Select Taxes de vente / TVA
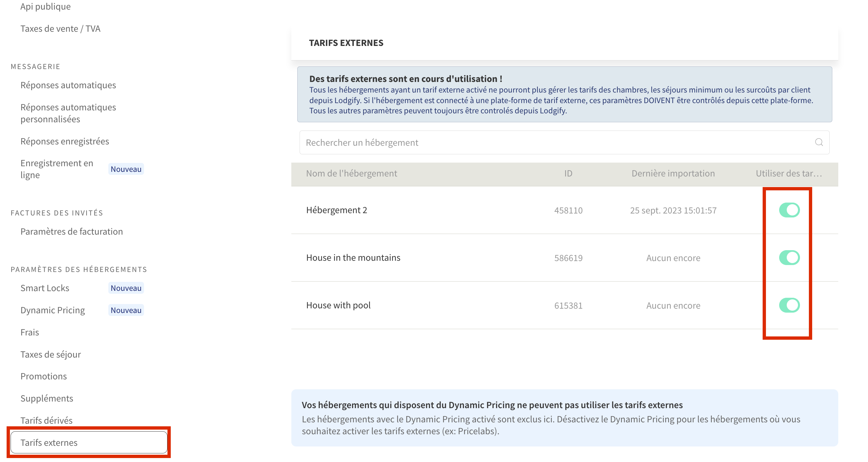Viewport: 868px width, 462px height. click(x=60, y=28)
